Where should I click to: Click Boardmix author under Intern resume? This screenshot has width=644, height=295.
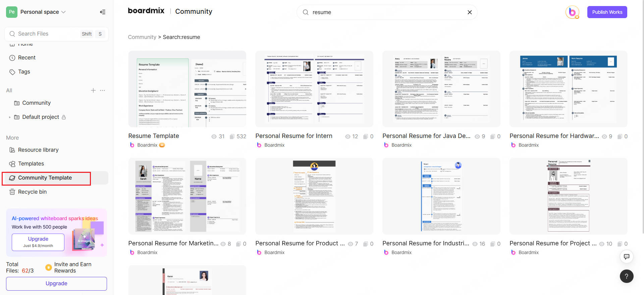[274, 145]
